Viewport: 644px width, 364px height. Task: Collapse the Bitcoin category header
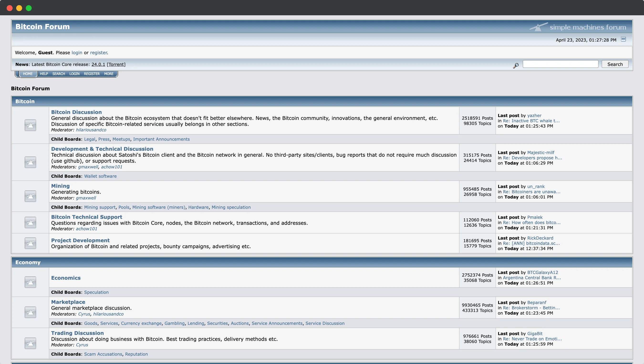[x=25, y=101]
